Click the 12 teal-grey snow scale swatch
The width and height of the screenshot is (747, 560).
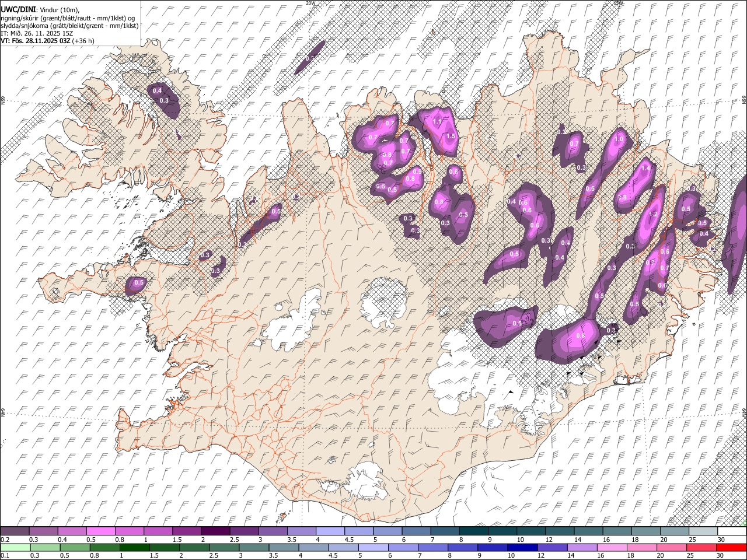click(560, 531)
